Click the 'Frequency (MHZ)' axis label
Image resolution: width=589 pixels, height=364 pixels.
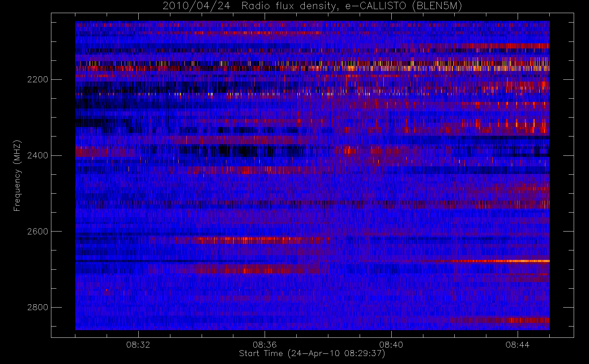(17, 175)
